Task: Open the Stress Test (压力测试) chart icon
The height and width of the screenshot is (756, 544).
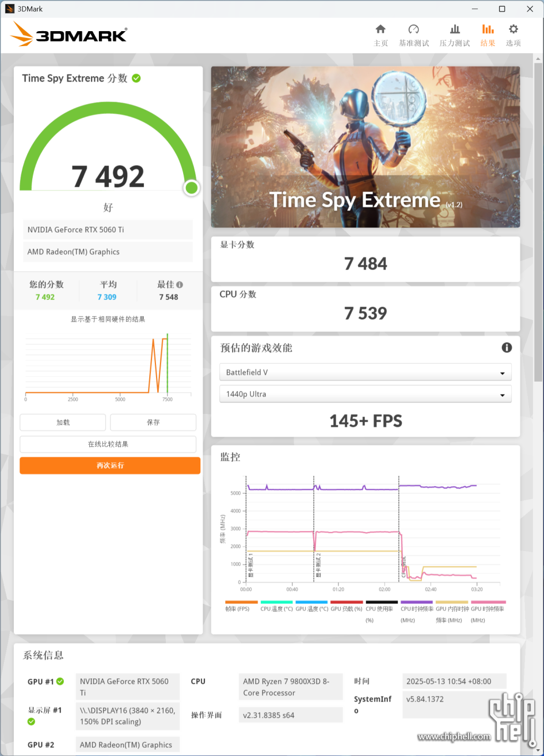Action: [455, 29]
